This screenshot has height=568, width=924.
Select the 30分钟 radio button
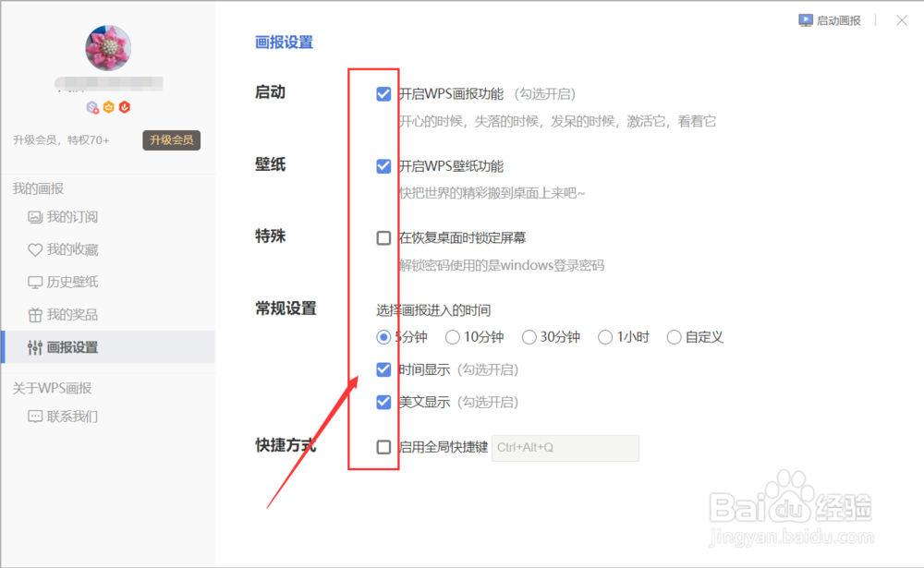coord(529,337)
